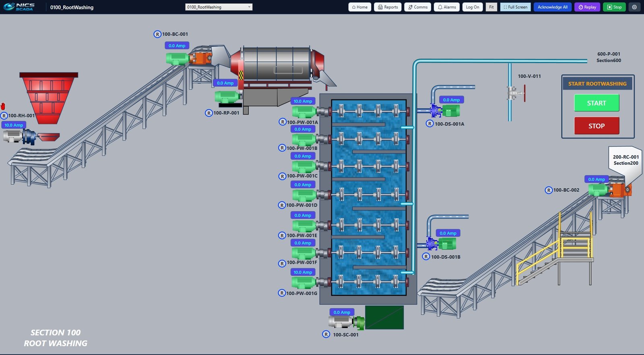
Task: Click the R indicator for 100-DS-001A
Action: [430, 124]
